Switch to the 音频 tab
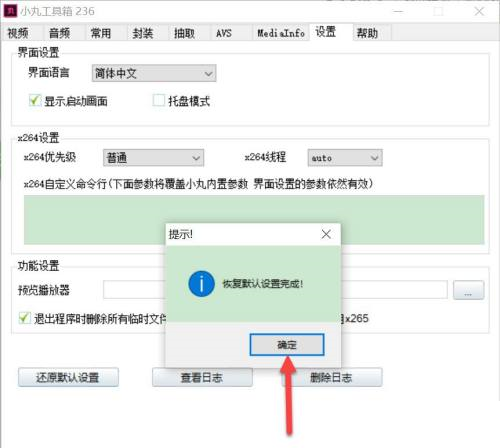This screenshot has height=448, width=500. (59, 33)
